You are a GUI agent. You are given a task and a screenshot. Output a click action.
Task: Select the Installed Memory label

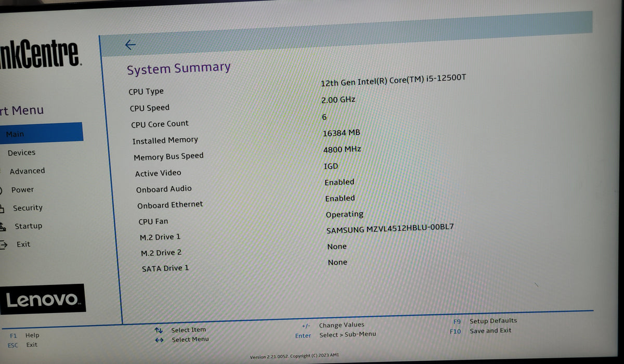point(165,140)
